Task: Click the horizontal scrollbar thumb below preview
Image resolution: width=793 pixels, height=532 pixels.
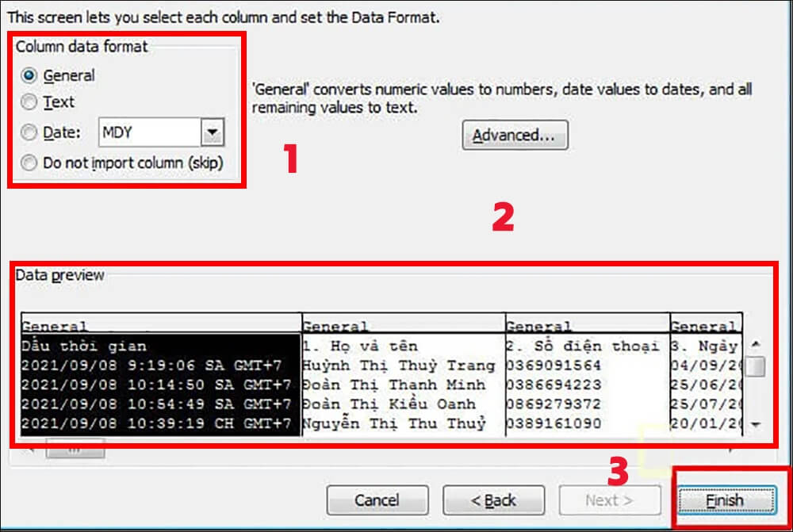Action: pos(75,450)
